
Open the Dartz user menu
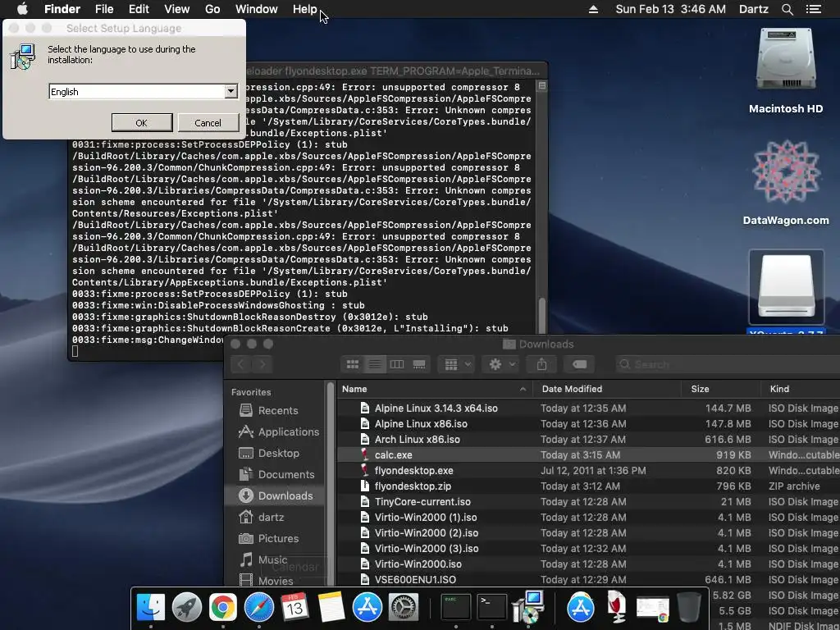(754, 9)
